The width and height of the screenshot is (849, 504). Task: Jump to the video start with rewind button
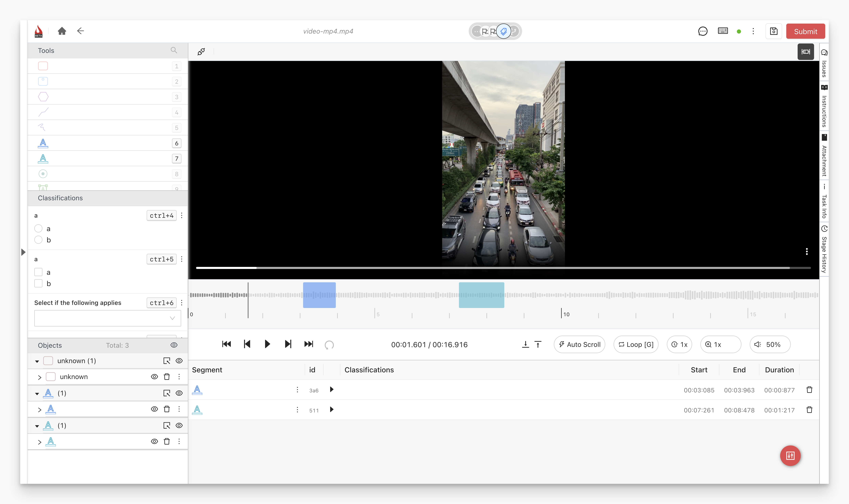pyautogui.click(x=227, y=344)
